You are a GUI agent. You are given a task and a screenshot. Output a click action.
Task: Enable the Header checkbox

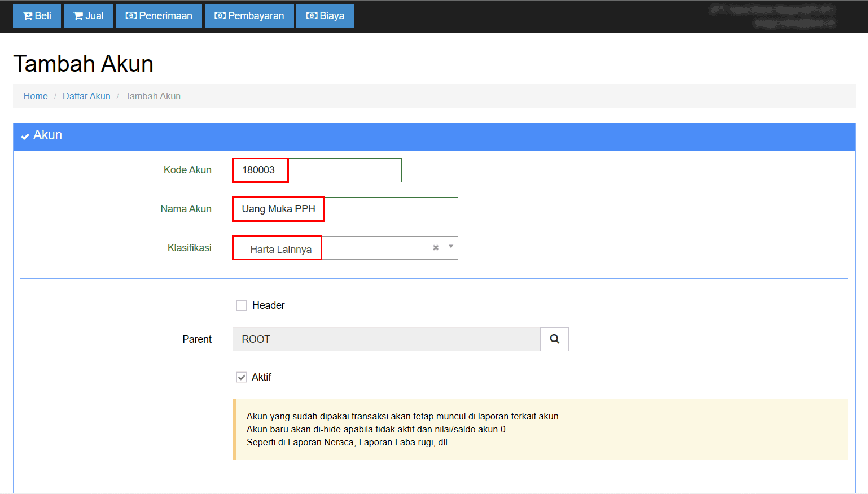[242, 305]
